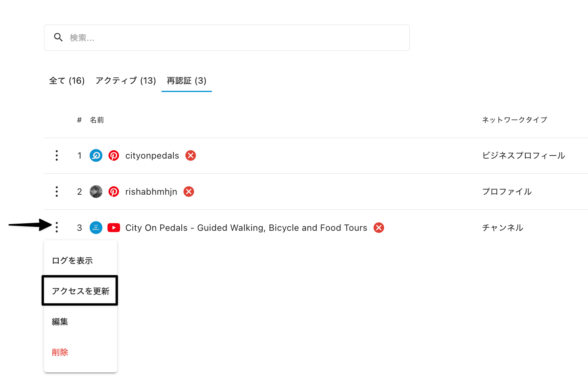Click the City On Pedals channel avatar
Image resolution: width=588 pixels, height=391 pixels.
pos(96,228)
